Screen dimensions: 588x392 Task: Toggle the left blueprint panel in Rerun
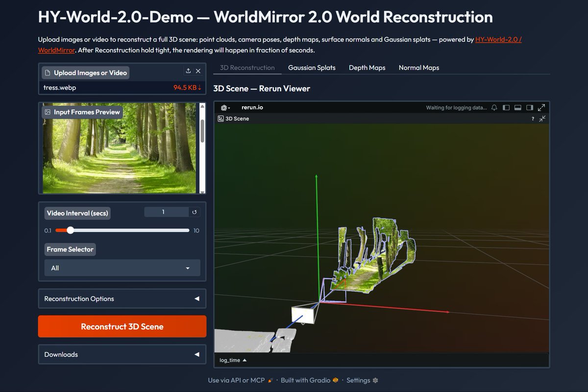point(506,107)
